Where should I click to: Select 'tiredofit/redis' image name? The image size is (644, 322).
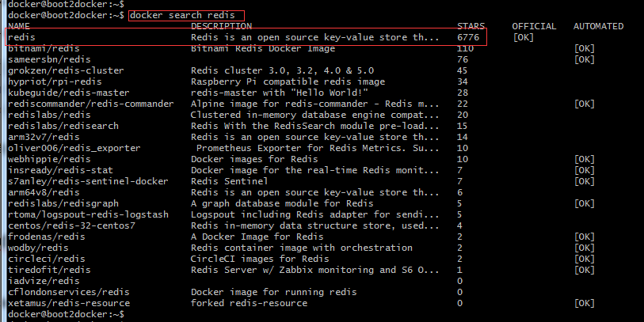click(x=49, y=270)
